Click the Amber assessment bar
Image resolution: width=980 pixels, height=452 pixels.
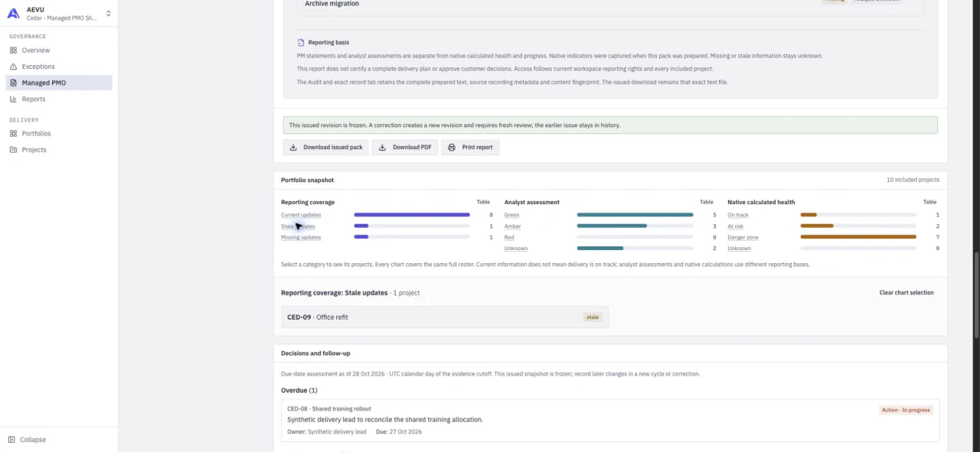pos(612,226)
